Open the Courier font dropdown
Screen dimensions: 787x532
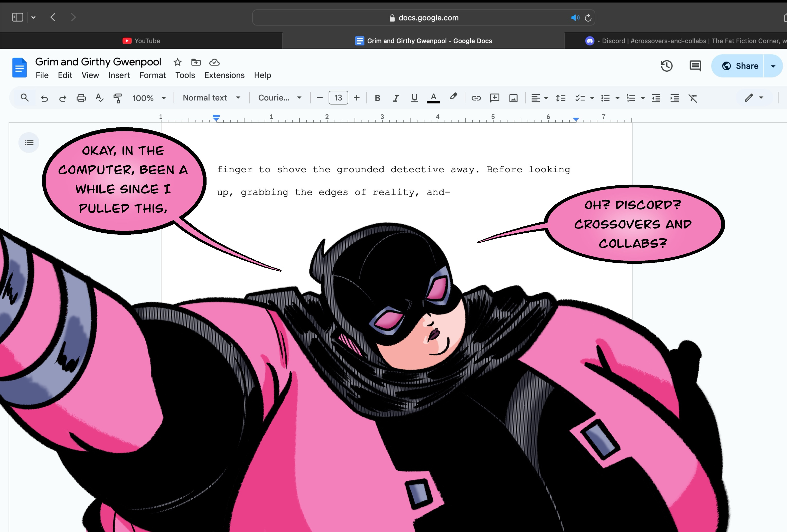tap(280, 98)
